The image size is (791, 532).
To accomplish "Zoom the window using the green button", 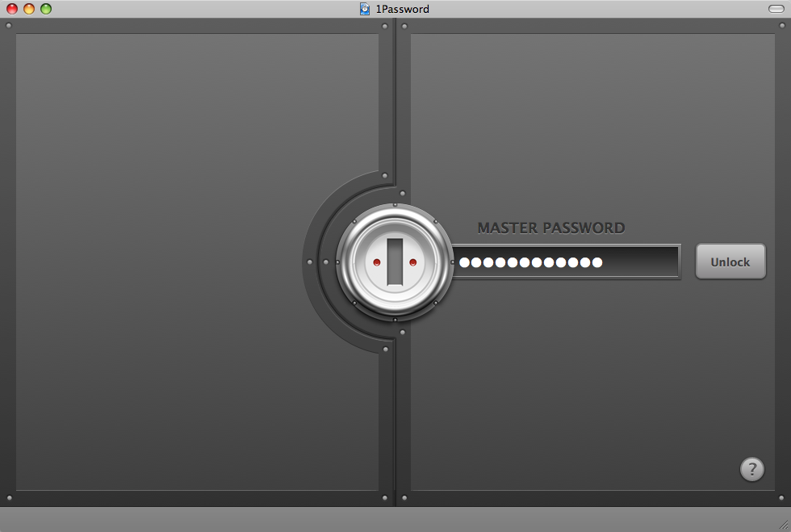I will (x=46, y=9).
